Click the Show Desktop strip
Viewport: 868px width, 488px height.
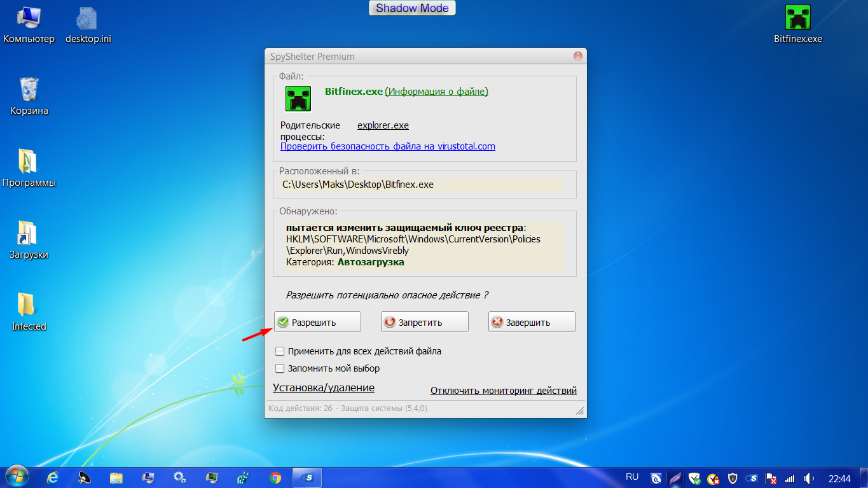click(x=864, y=478)
